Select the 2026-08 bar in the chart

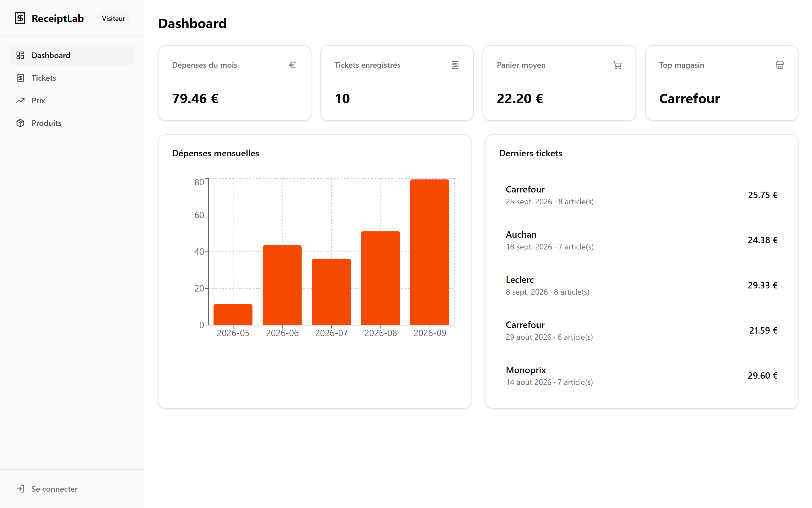coord(381,278)
